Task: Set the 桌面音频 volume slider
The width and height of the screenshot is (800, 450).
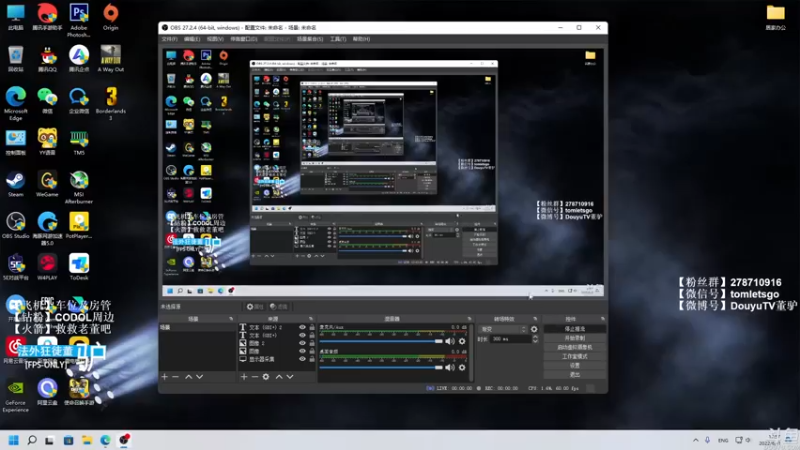Action: (x=381, y=367)
